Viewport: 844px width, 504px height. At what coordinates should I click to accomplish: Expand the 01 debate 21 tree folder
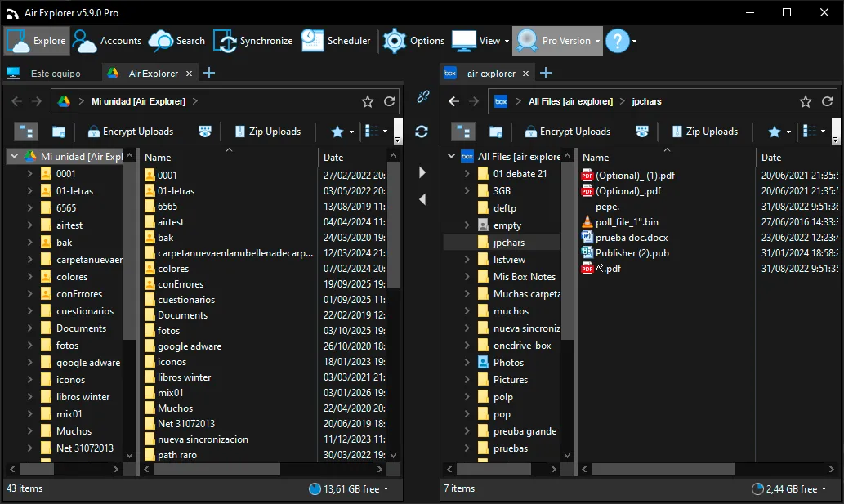coord(467,174)
